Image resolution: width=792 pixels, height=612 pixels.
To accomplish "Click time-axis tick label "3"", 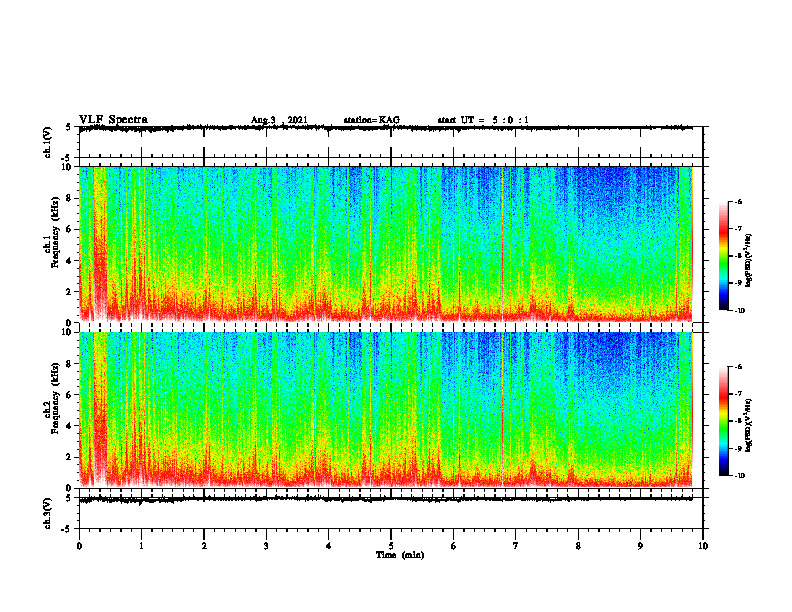I will (x=266, y=545).
